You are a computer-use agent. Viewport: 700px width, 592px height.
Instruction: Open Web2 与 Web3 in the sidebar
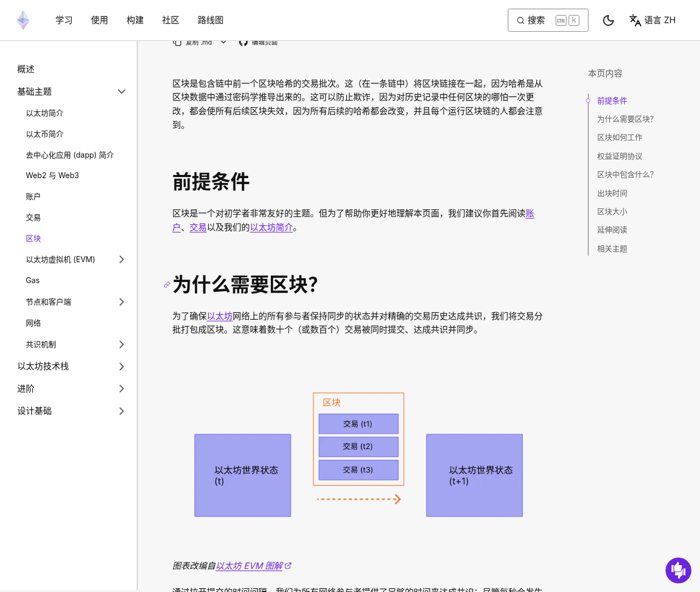coord(52,175)
